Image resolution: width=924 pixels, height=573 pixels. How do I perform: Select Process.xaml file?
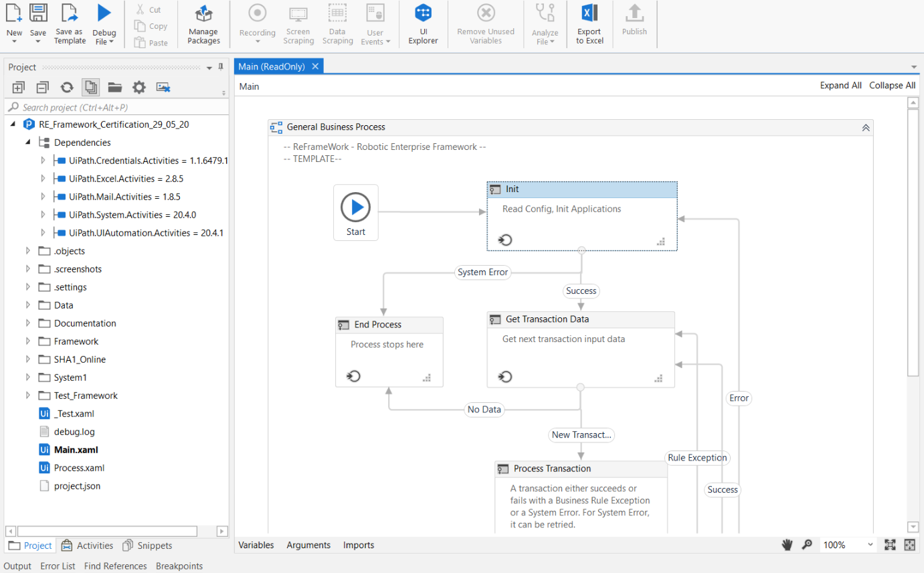click(79, 468)
